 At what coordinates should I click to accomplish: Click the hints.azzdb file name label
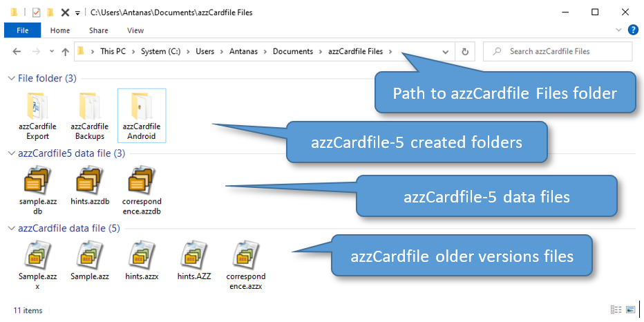pyautogui.click(x=90, y=202)
